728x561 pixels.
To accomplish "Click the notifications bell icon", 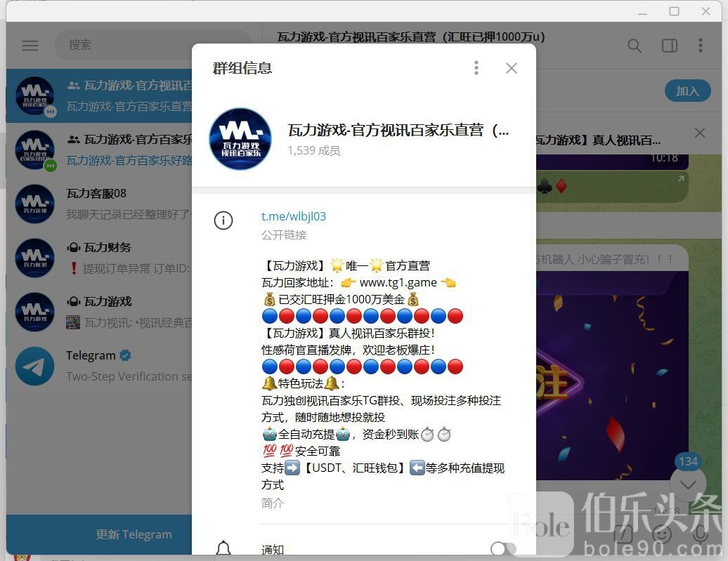I will pos(223,549).
